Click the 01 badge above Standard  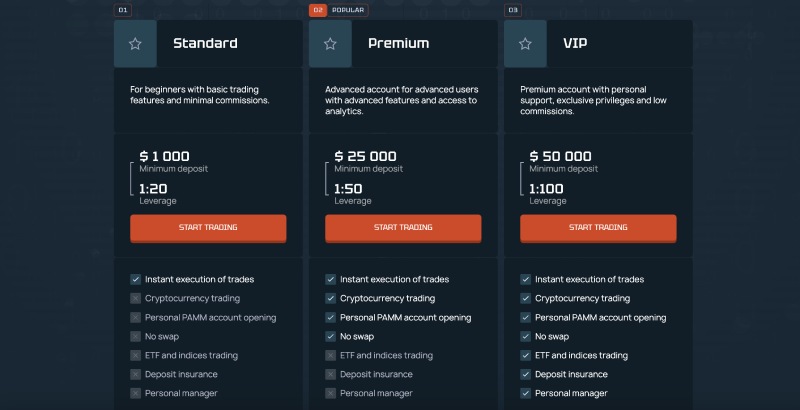click(122, 10)
